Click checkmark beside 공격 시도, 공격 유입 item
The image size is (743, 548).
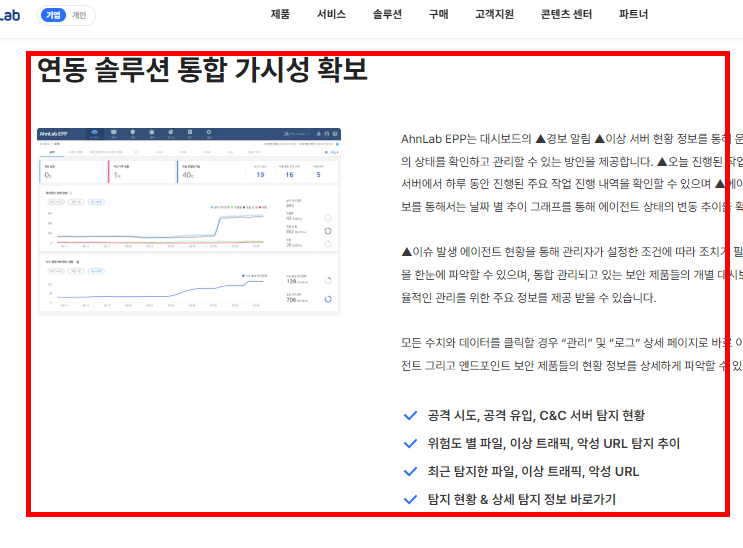pyautogui.click(x=410, y=416)
